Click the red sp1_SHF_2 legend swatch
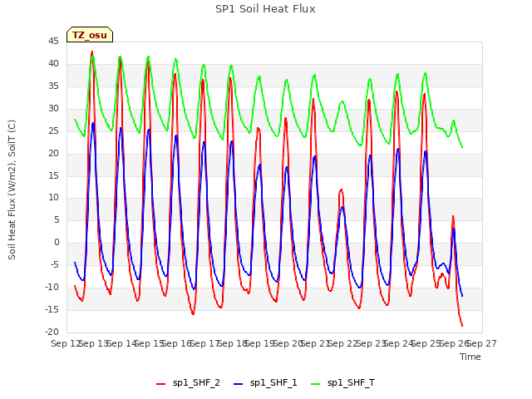 click(160, 384)
